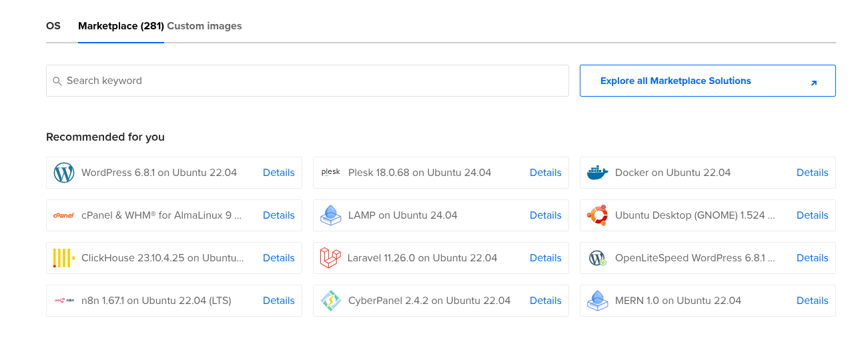Select Ubuntu Desktop (GNOME) 1.524 image

click(708, 215)
